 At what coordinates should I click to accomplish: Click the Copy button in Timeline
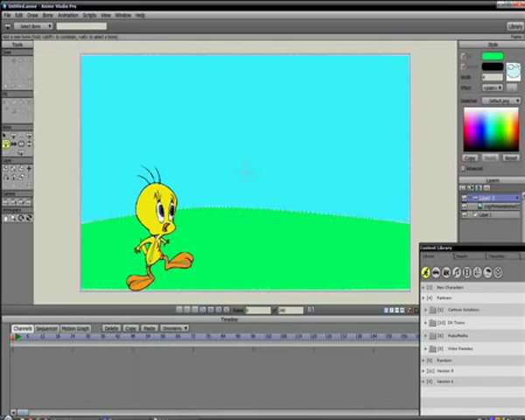tap(131, 328)
